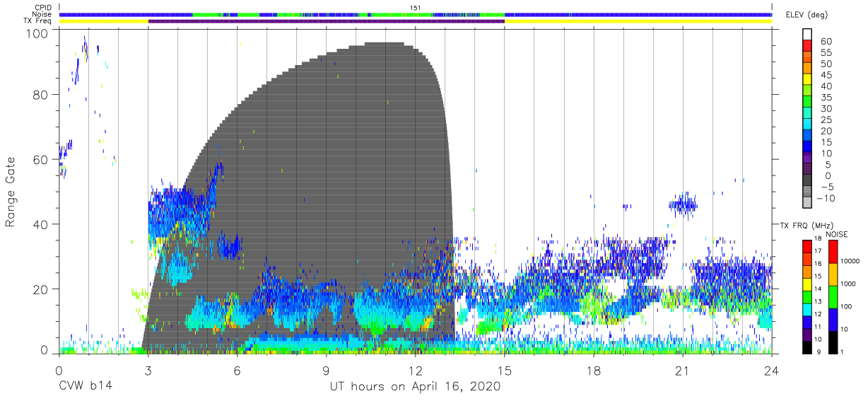The height and width of the screenshot is (401, 868).
Task: Pick cyan 20–25 degree elevation swatch
Action: 807,124
